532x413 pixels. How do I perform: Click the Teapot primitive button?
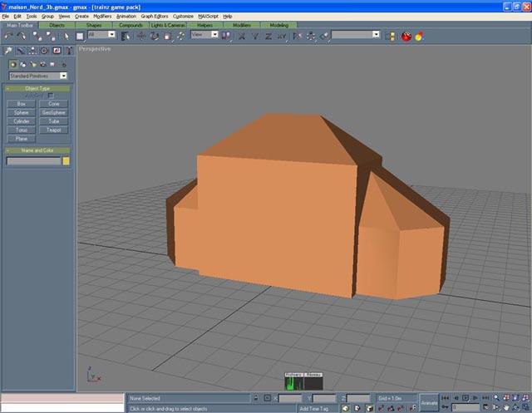pos(53,130)
